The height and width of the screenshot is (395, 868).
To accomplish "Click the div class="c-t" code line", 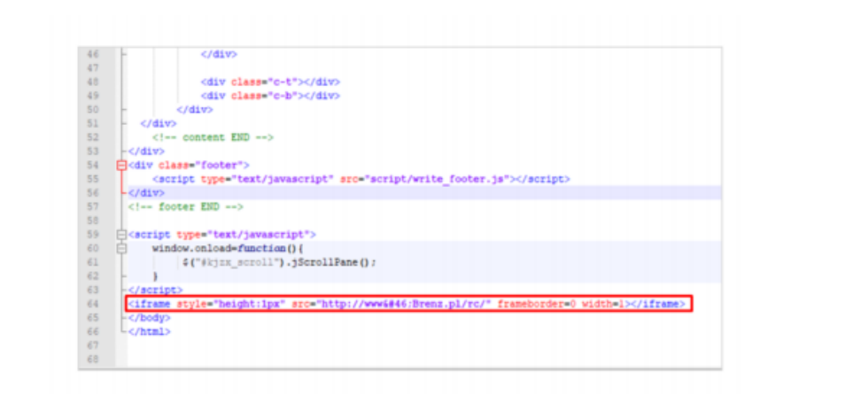I will click(270, 81).
